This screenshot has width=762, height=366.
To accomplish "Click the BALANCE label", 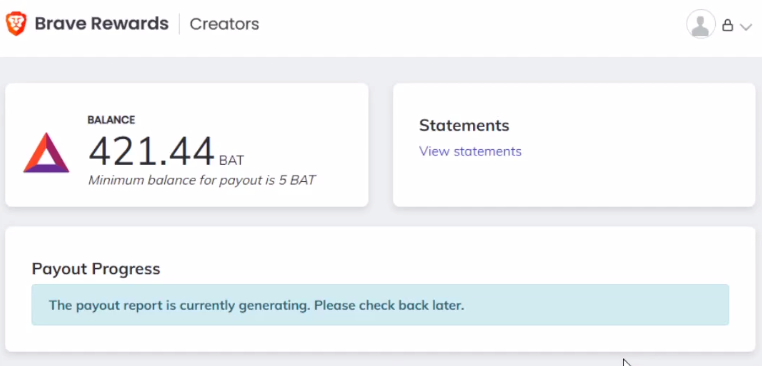I will (x=111, y=120).
